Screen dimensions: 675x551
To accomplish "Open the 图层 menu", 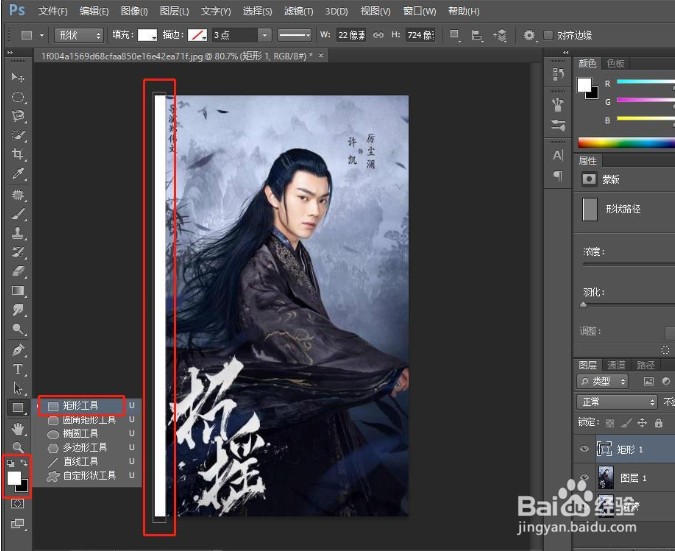I will coord(174,11).
